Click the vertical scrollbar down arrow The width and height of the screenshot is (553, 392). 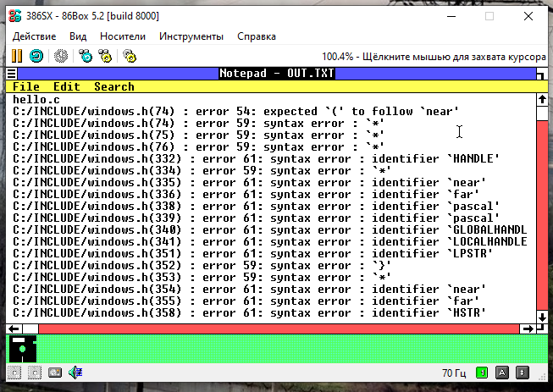pos(541,316)
